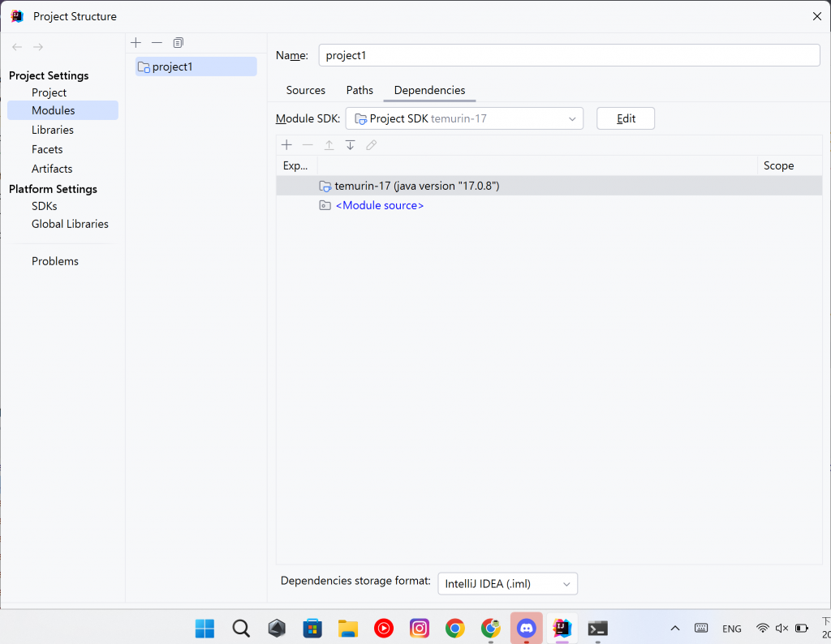Click the battery tray icon
Image resolution: width=831 pixels, height=644 pixels.
tap(801, 629)
